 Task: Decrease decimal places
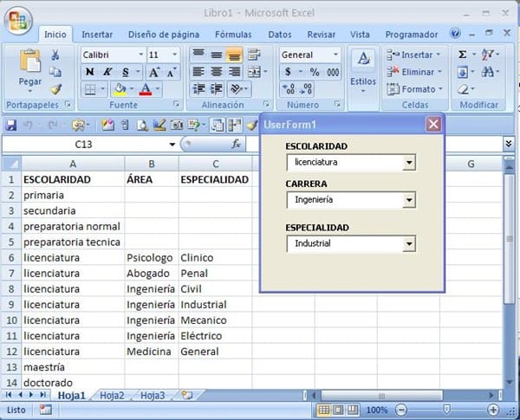click(305, 89)
